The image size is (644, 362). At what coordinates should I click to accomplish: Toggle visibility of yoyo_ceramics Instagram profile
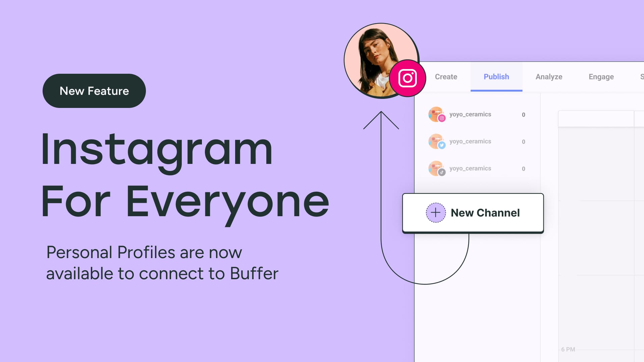pyautogui.click(x=436, y=114)
